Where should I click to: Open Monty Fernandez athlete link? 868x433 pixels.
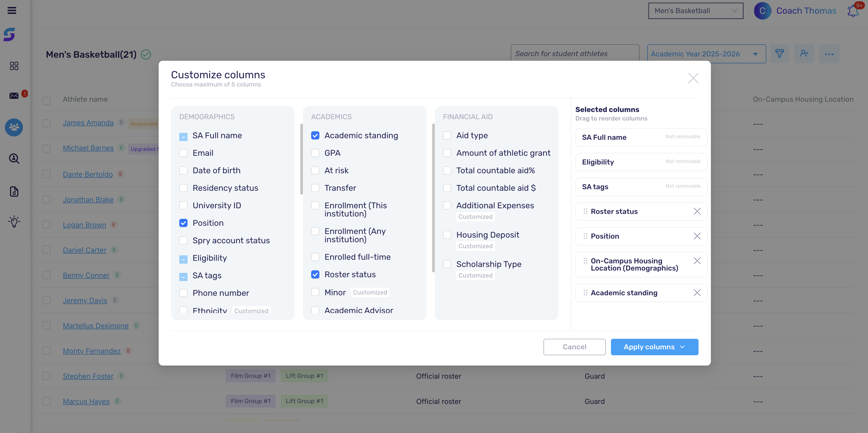92,351
